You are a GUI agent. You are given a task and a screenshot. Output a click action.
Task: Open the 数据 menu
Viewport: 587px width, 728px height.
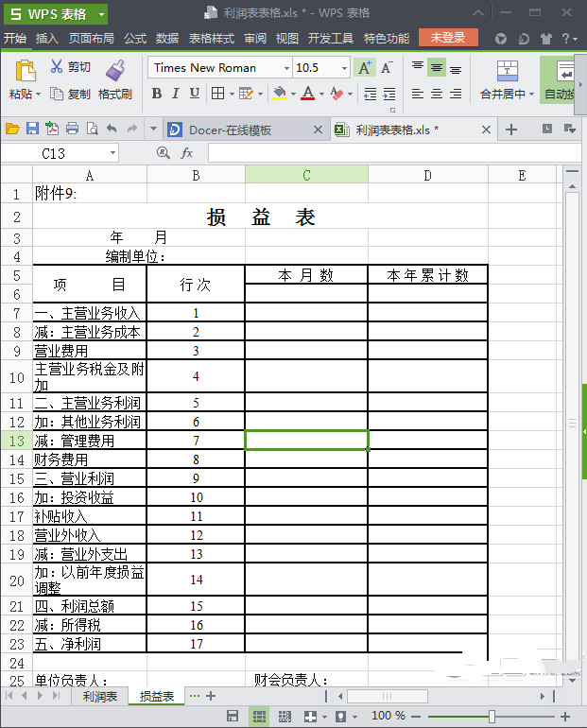click(167, 38)
